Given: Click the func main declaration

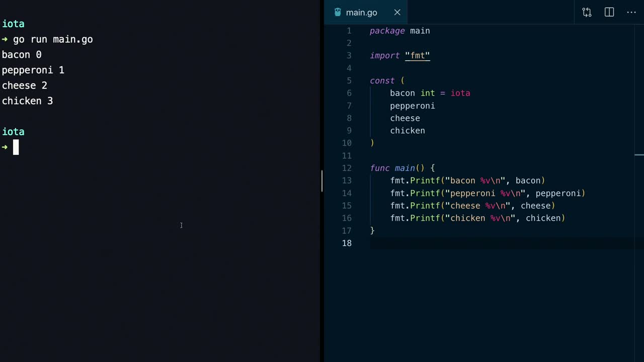Looking at the screenshot, I should [405, 168].
